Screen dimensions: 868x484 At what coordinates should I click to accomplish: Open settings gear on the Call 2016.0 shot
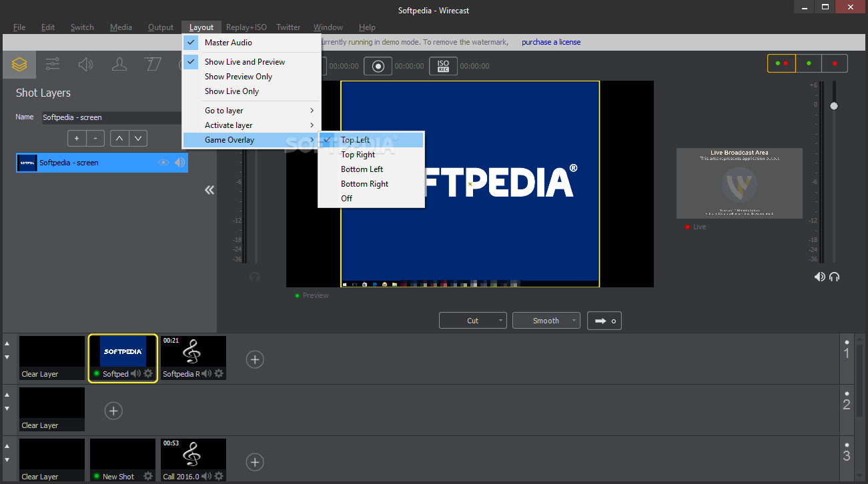coord(218,476)
